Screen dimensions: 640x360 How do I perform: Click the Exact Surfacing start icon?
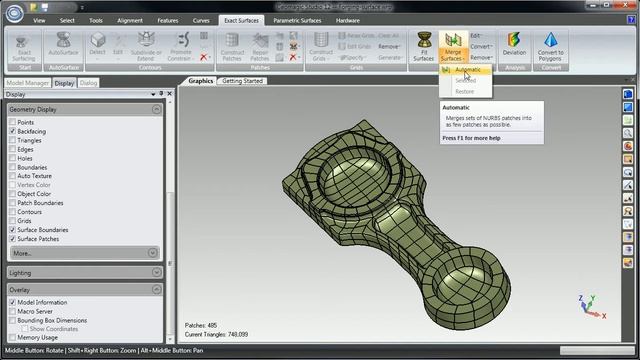[x=22, y=42]
